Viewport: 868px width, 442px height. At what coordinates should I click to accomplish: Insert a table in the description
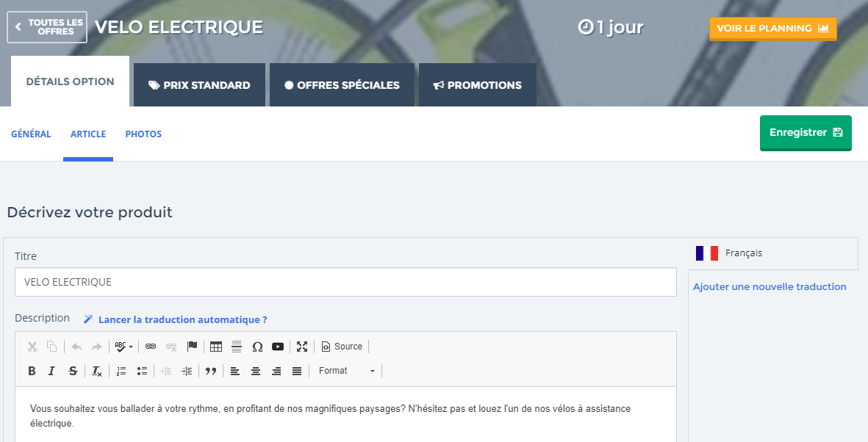(x=216, y=347)
